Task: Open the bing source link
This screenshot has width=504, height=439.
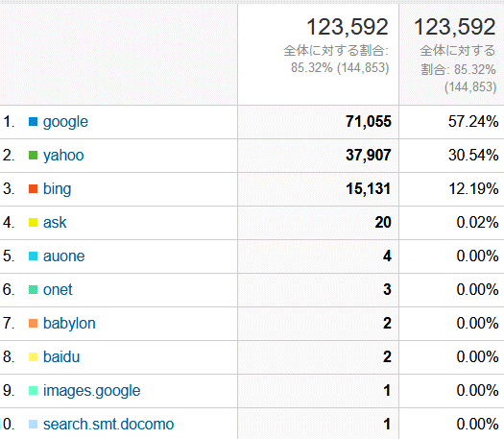Action: click(x=57, y=189)
